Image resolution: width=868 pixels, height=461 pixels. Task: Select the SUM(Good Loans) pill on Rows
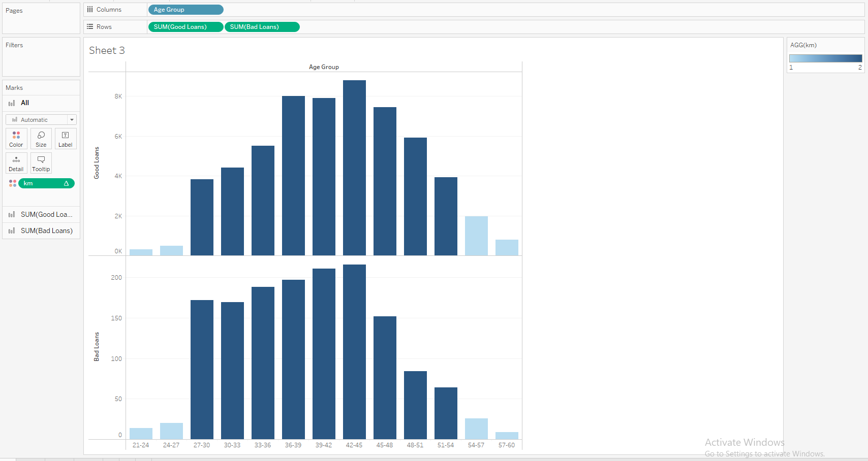185,27
